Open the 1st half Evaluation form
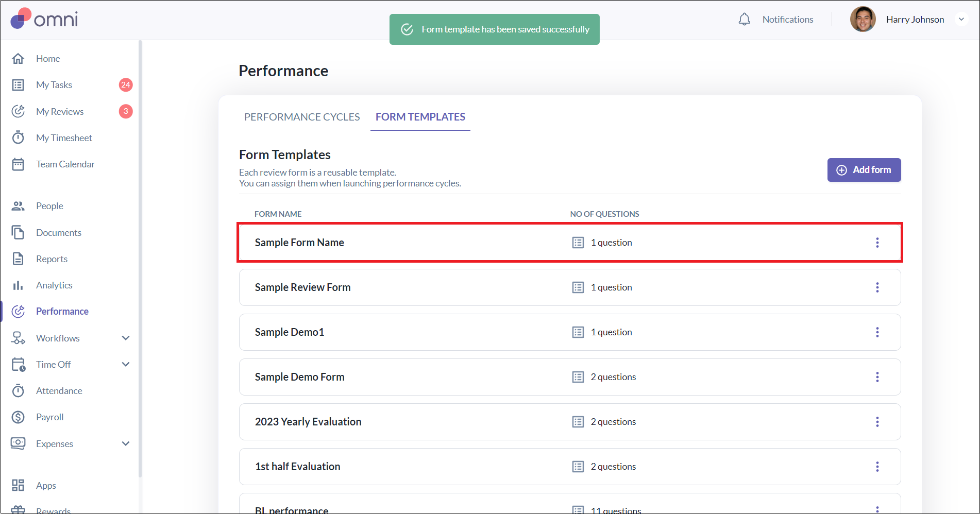980x514 pixels. coord(297,467)
